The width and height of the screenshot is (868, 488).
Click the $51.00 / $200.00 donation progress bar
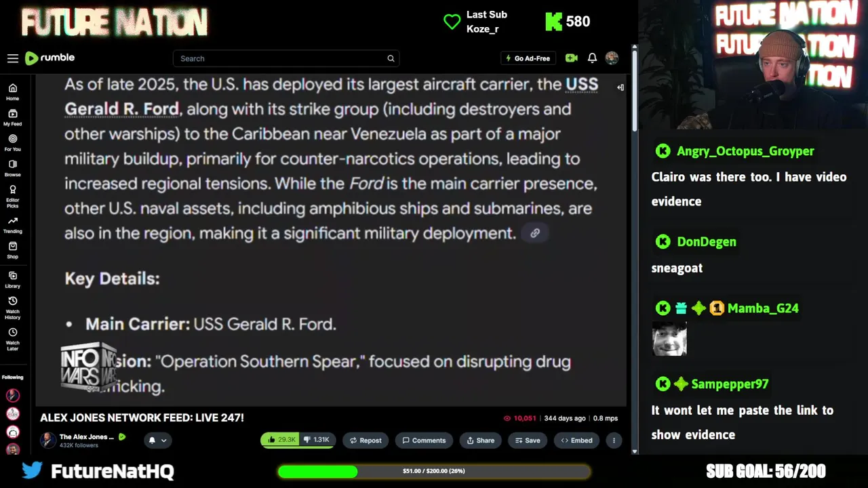click(x=434, y=471)
